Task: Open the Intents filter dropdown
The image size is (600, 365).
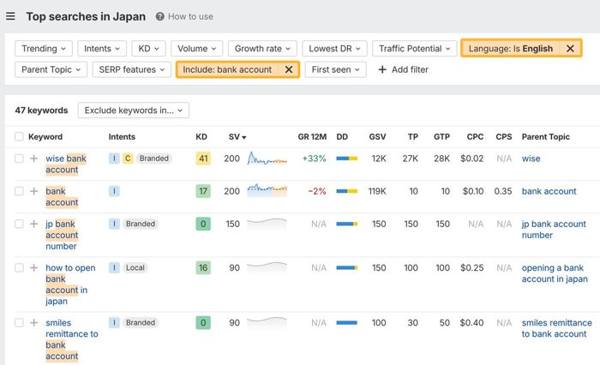Action: pyautogui.click(x=102, y=49)
